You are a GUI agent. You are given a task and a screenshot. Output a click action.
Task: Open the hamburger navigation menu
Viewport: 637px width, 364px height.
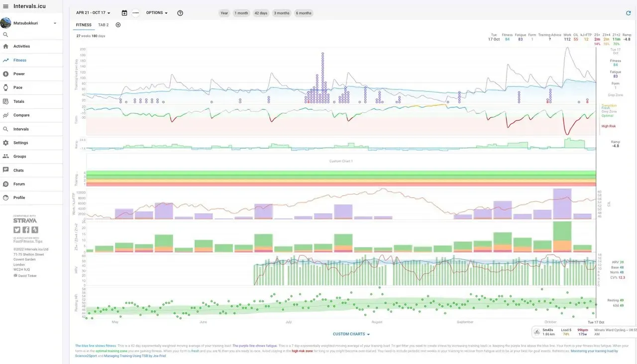click(x=5, y=6)
